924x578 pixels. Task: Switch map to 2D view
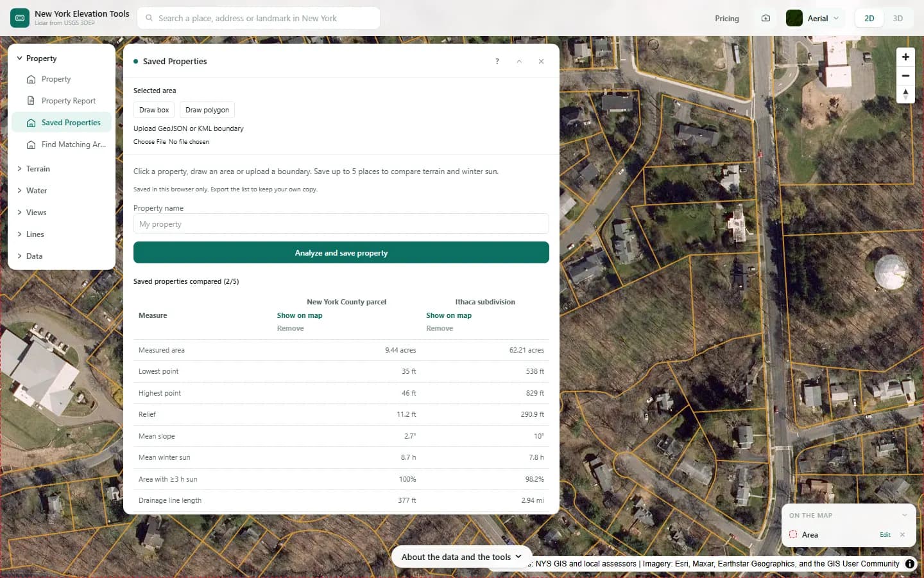tap(869, 19)
